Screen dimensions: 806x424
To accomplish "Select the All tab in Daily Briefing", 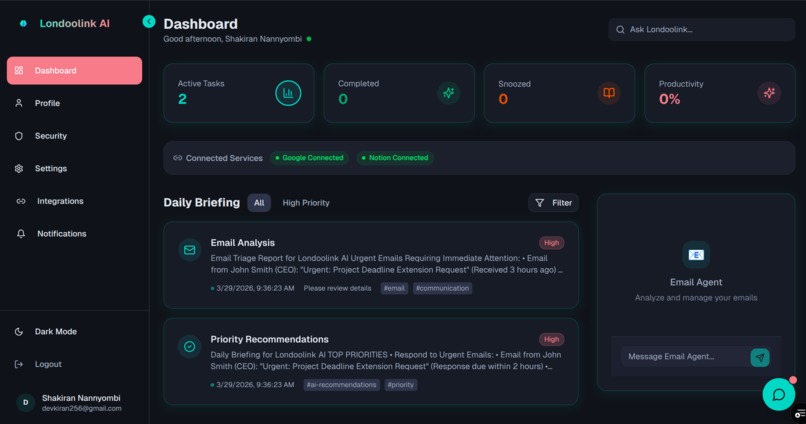I will (259, 203).
